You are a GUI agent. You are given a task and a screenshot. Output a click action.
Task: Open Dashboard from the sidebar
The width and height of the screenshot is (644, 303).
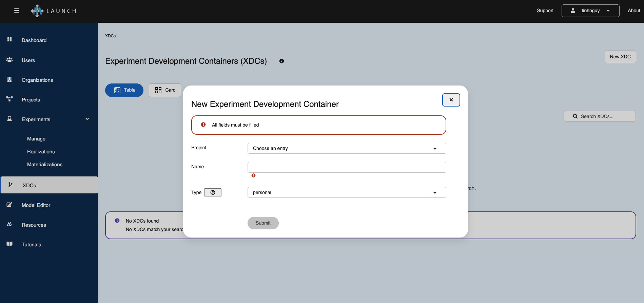tap(34, 40)
